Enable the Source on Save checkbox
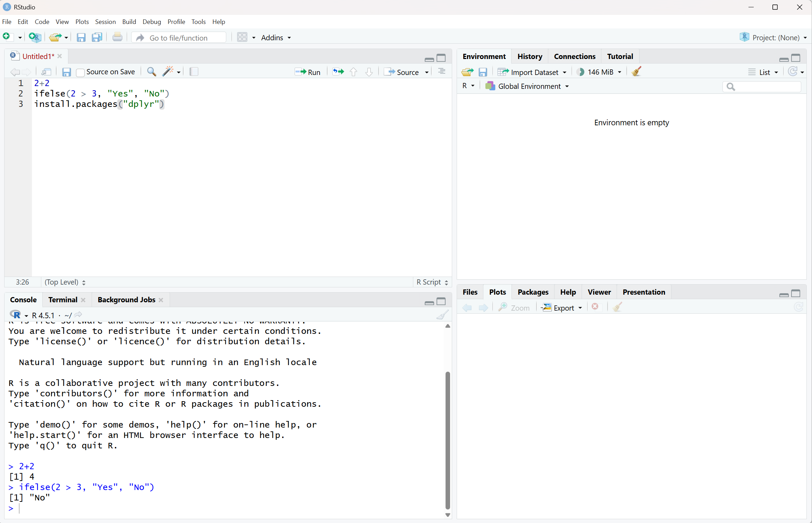The image size is (812, 523). pyautogui.click(x=80, y=72)
